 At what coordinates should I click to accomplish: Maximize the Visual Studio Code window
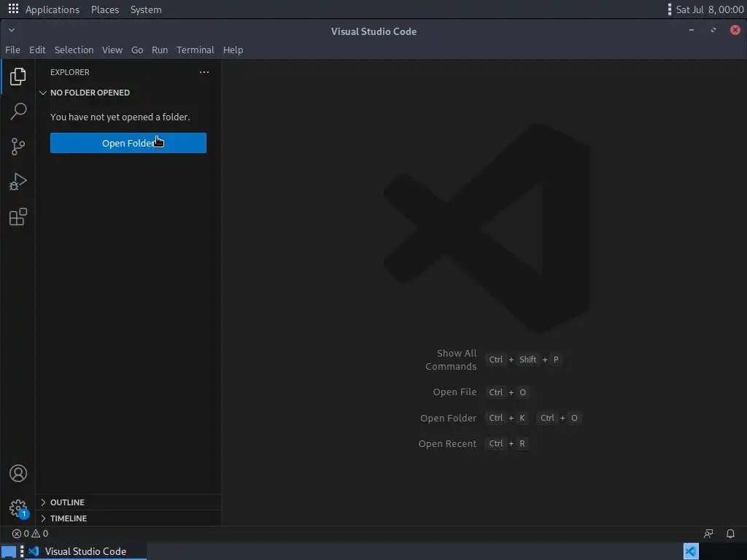(x=713, y=30)
